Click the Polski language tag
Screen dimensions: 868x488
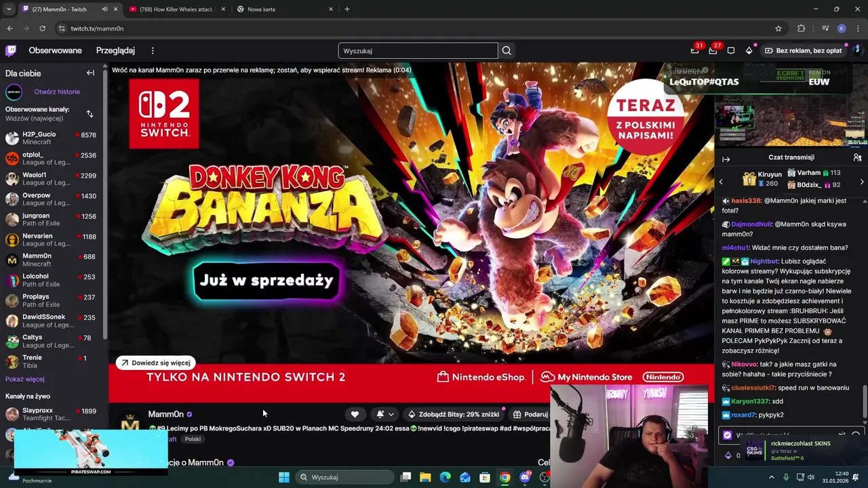pyautogui.click(x=193, y=439)
